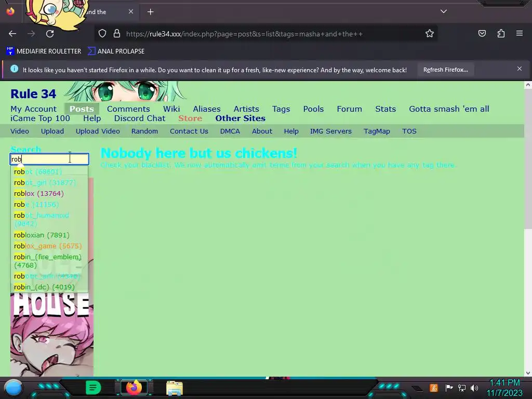
Task: Click the Java tray icon
Action: [x=434, y=388]
